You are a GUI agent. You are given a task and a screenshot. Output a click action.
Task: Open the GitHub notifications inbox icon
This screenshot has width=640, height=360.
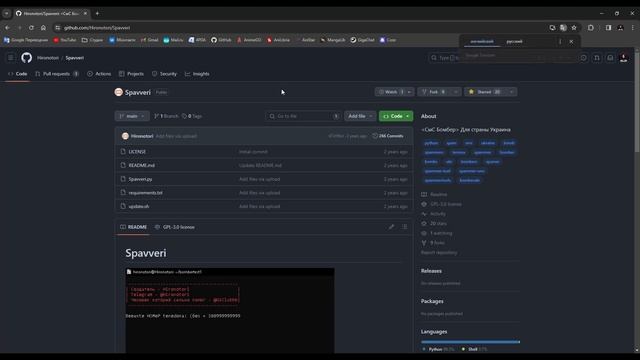pos(610,58)
